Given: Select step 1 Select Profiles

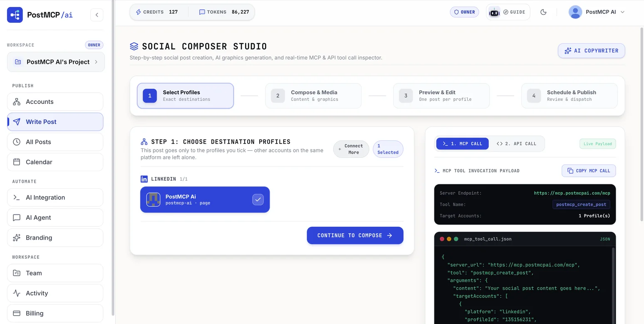Looking at the screenshot, I should point(185,96).
